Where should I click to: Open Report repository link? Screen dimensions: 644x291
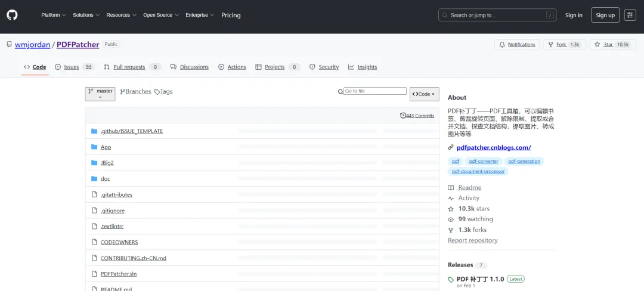click(x=473, y=240)
